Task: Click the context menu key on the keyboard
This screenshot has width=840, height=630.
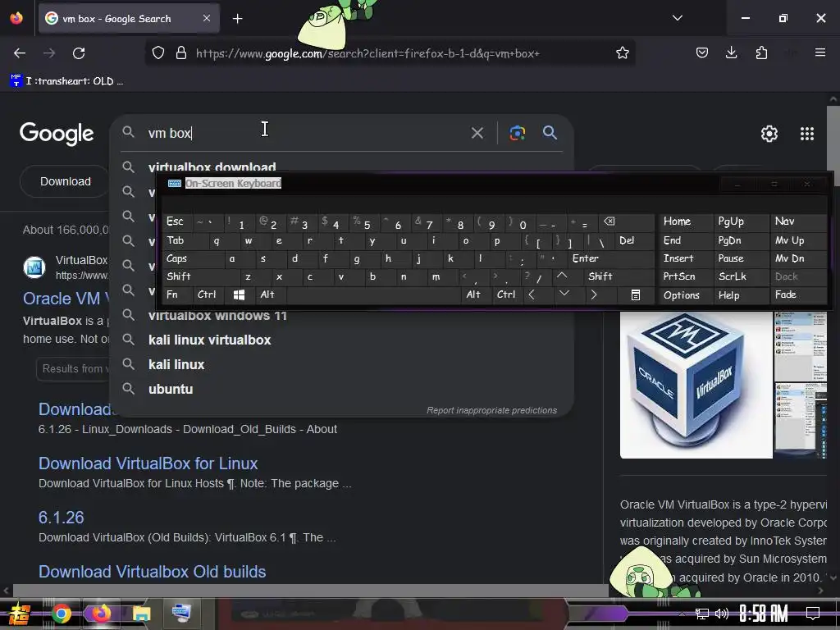Action: (x=636, y=295)
